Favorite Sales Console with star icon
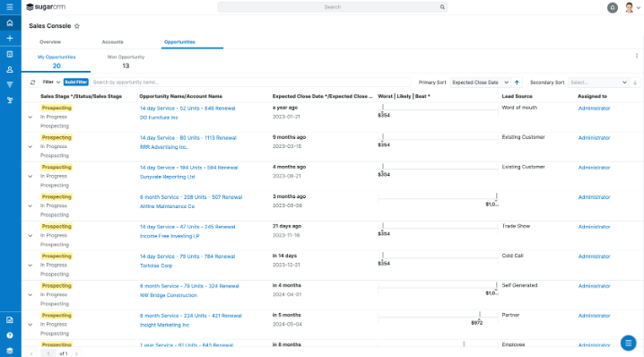644x357 pixels. point(77,26)
